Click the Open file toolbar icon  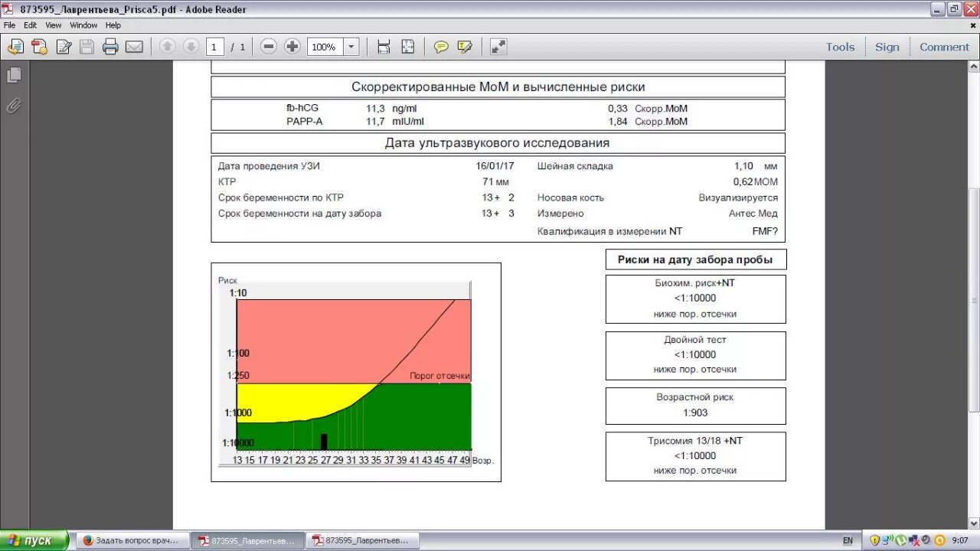pyautogui.click(x=15, y=47)
